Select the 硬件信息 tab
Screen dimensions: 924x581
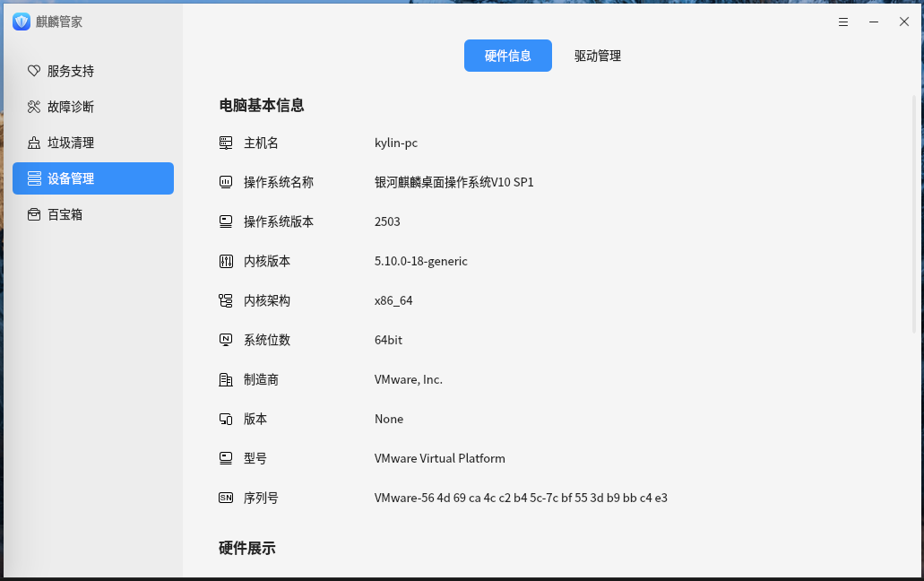point(507,56)
